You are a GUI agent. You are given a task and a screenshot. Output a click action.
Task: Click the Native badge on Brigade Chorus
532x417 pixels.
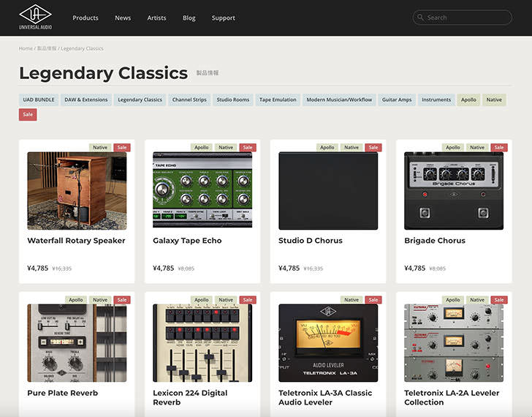477,147
